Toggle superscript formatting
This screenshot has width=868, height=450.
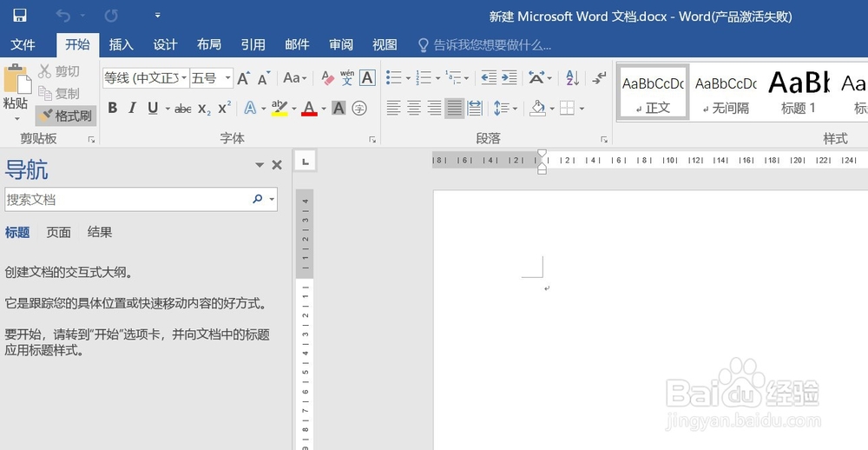point(224,108)
